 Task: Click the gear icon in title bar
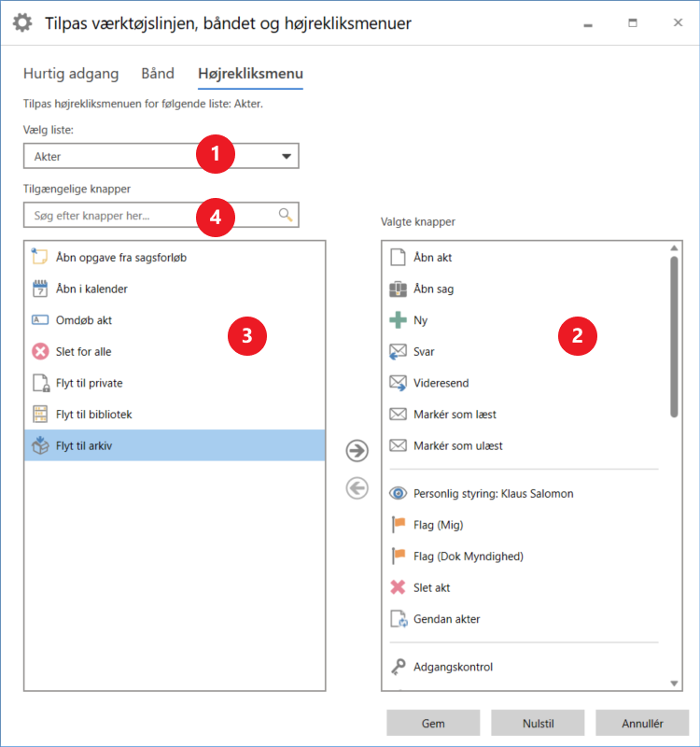pos(22,22)
